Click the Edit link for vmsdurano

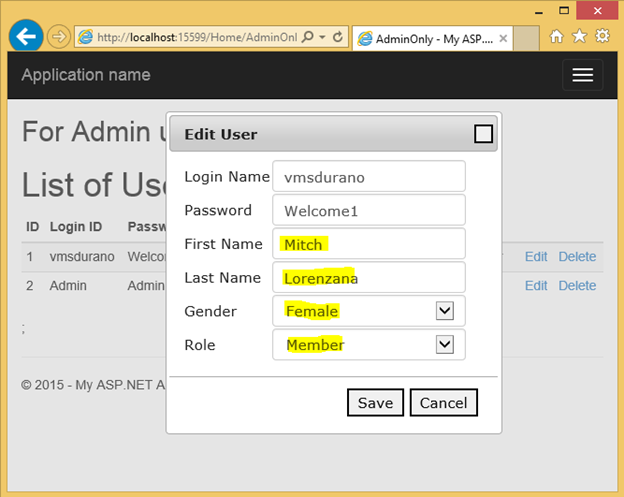tap(536, 257)
